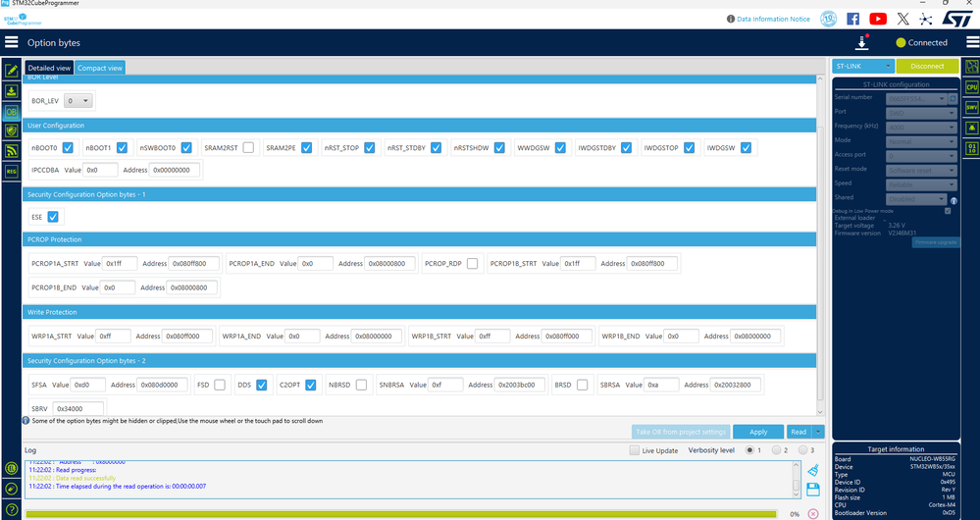Image resolution: width=980 pixels, height=520 pixels.
Task: Open the BOR_LEV dropdown
Action: point(78,101)
